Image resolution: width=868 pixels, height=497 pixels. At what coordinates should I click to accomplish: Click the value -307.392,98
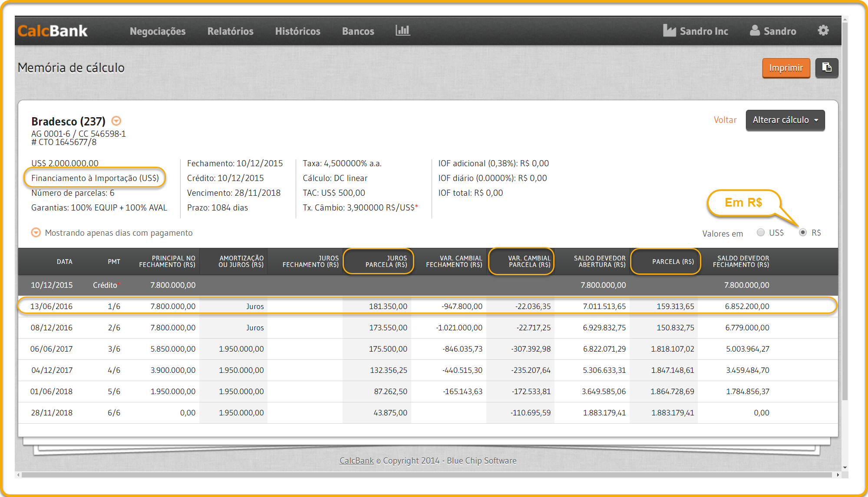[x=531, y=349]
